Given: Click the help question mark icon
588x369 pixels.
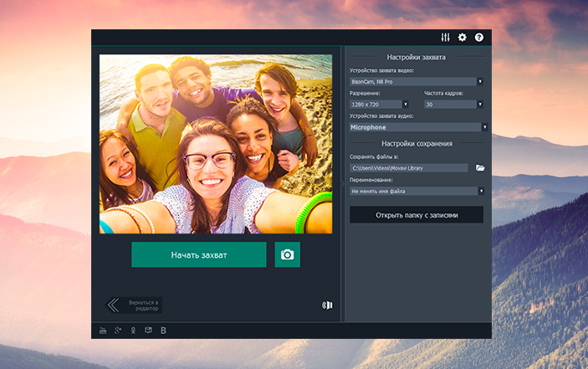Looking at the screenshot, I should pyautogui.click(x=479, y=38).
